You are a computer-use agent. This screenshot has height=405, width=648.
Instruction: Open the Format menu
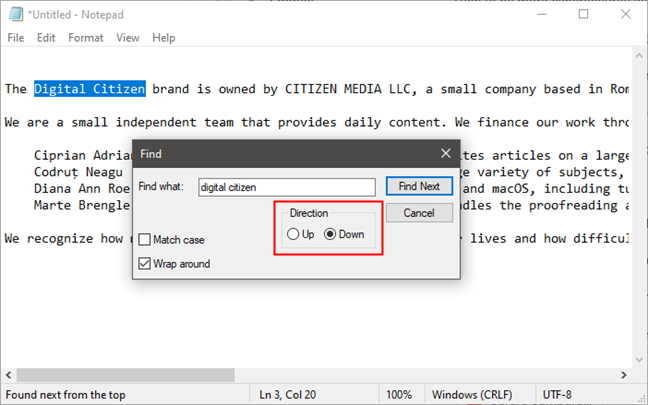(86, 38)
